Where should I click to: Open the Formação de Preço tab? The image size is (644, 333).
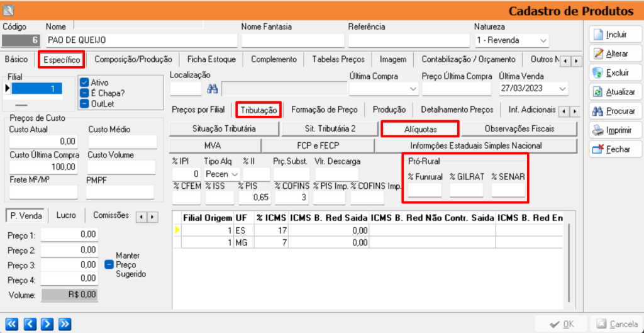click(x=324, y=110)
